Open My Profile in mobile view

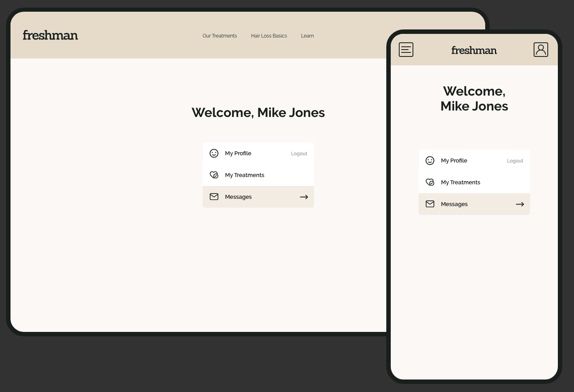(454, 161)
